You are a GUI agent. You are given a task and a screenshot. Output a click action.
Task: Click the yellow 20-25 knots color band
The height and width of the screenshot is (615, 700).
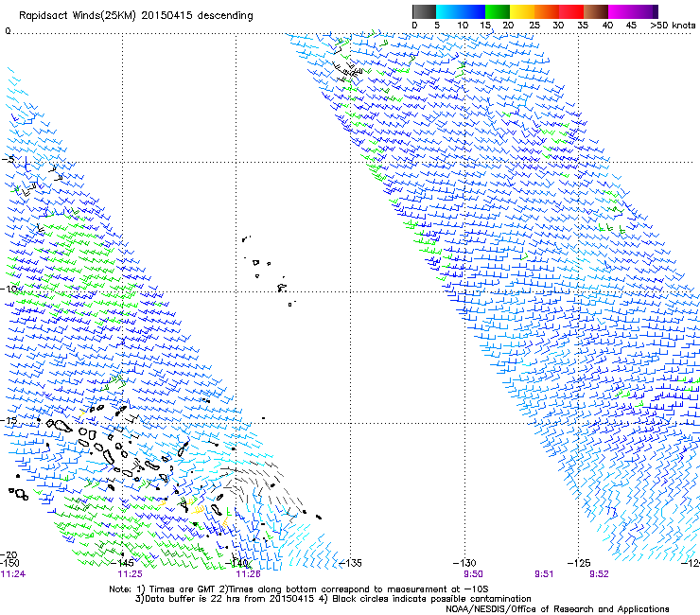click(x=522, y=11)
